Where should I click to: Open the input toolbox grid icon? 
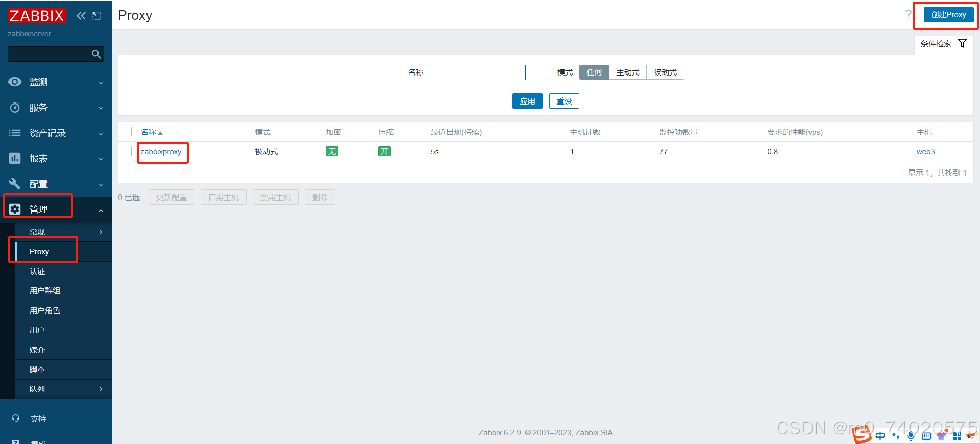pyautogui.click(x=957, y=436)
